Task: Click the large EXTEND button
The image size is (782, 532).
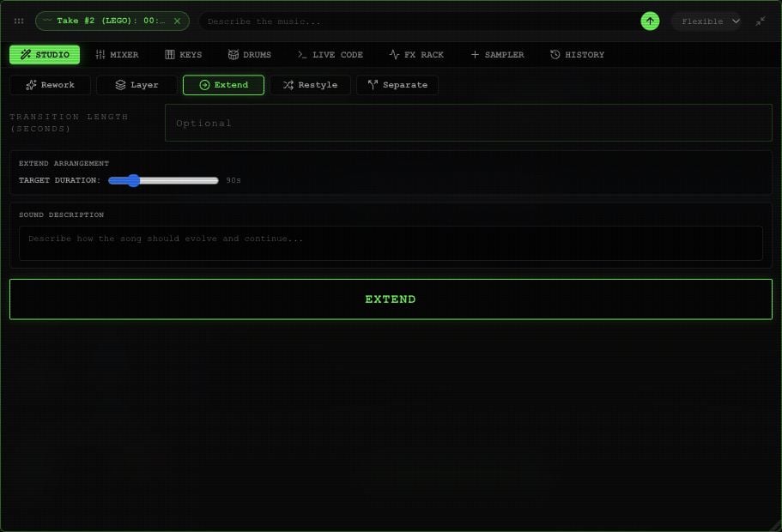Action: click(391, 299)
